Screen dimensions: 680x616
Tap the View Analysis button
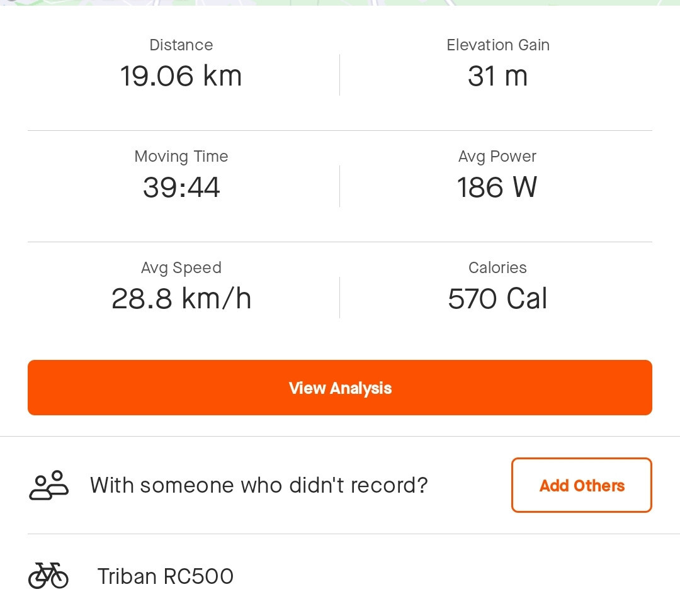[340, 388]
